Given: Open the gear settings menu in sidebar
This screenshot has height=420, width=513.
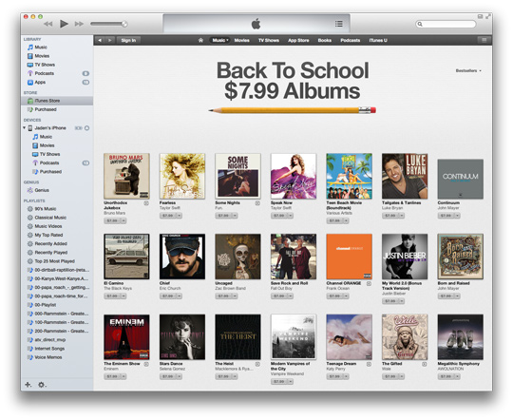Looking at the screenshot, I should point(42,384).
